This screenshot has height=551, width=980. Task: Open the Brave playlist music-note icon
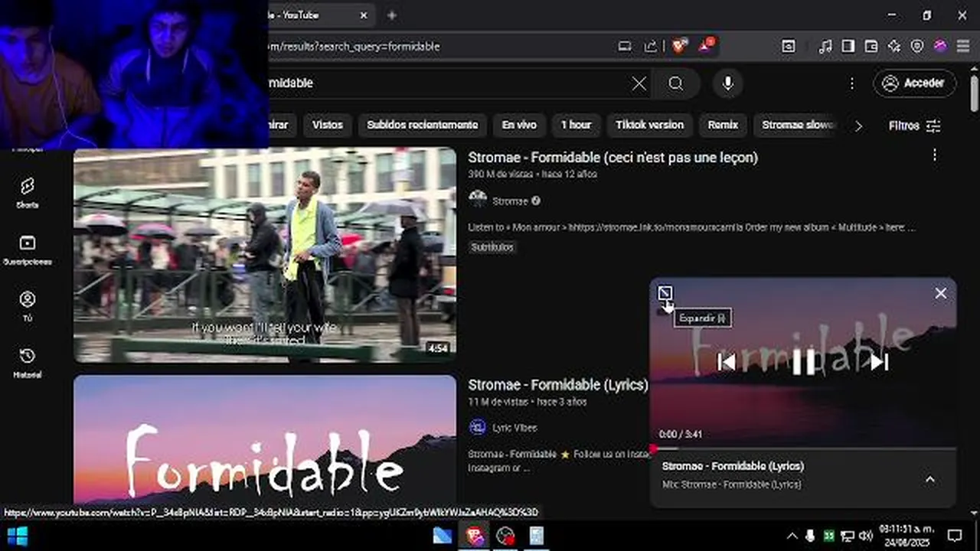(x=825, y=47)
